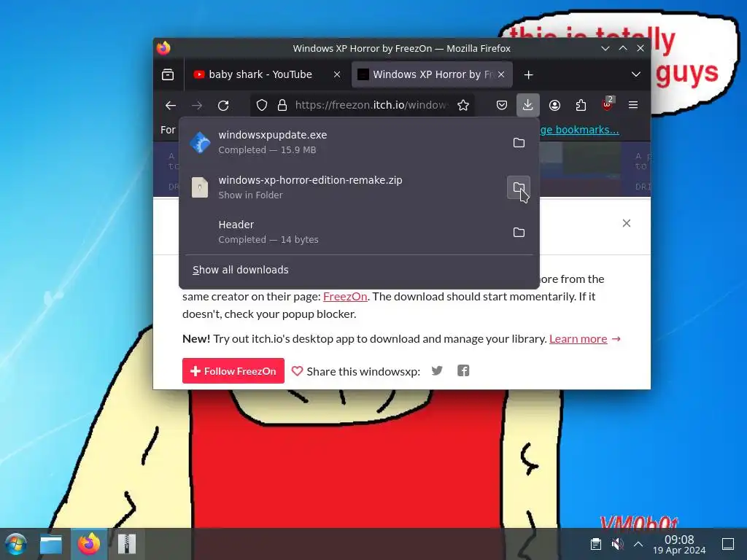Go forward one page

coord(197,105)
